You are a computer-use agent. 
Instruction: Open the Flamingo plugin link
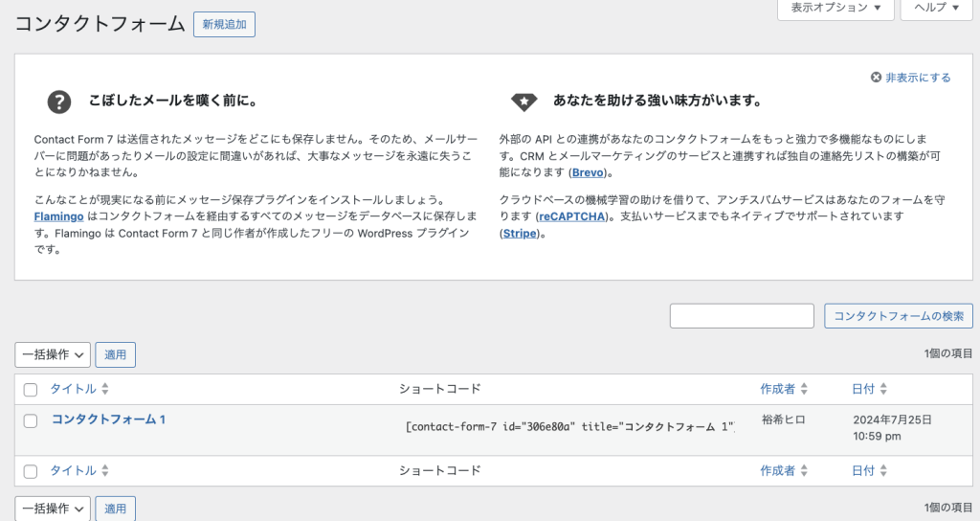(58, 216)
